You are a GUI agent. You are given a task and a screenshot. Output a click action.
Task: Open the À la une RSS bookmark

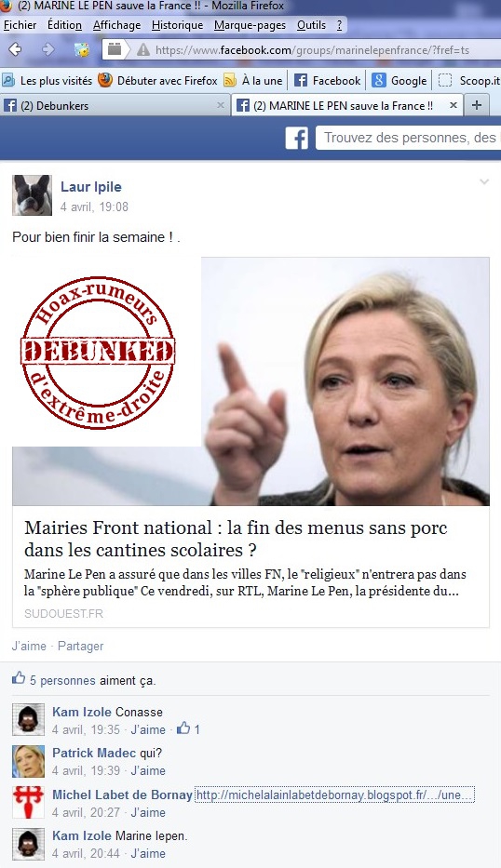tap(253, 80)
